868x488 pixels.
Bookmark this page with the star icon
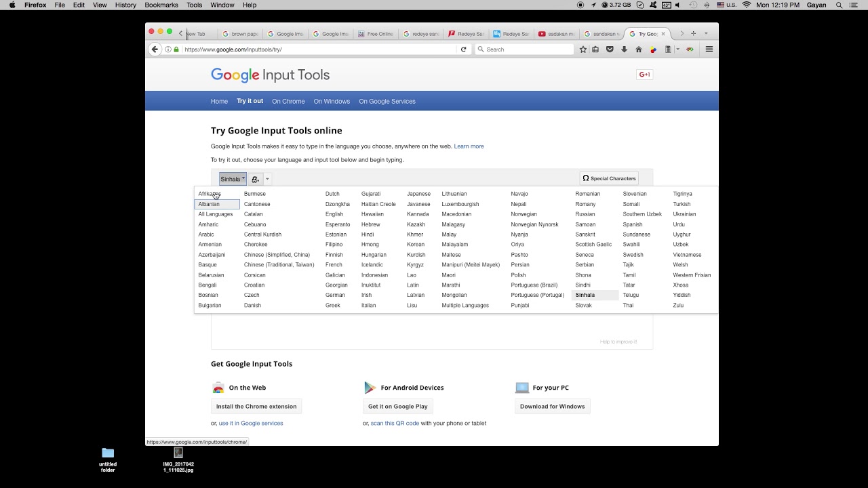(x=583, y=49)
